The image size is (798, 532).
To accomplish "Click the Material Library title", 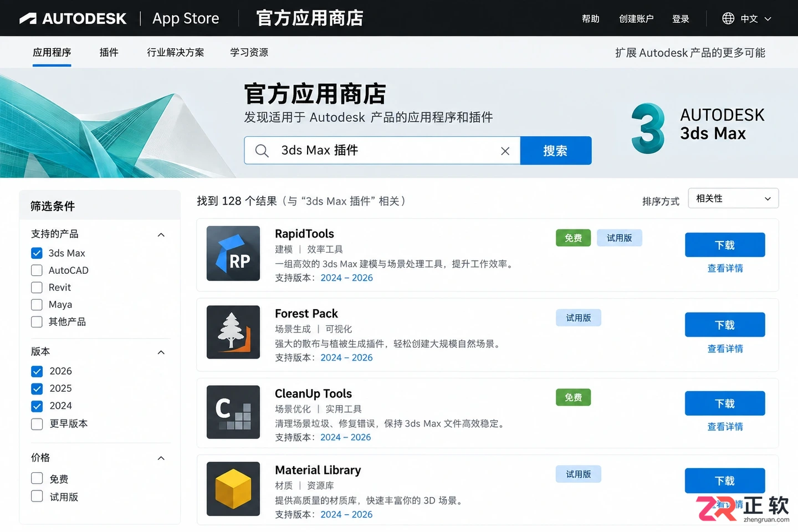I will click(x=318, y=470).
